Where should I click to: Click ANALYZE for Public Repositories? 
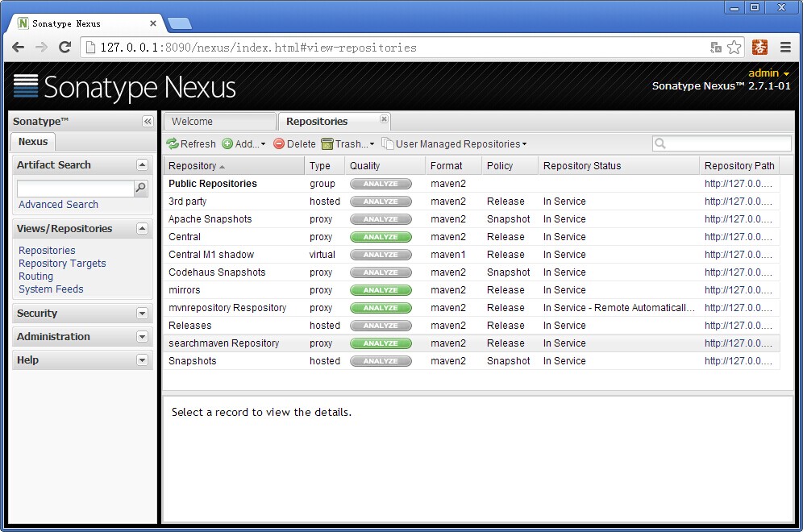(x=381, y=184)
